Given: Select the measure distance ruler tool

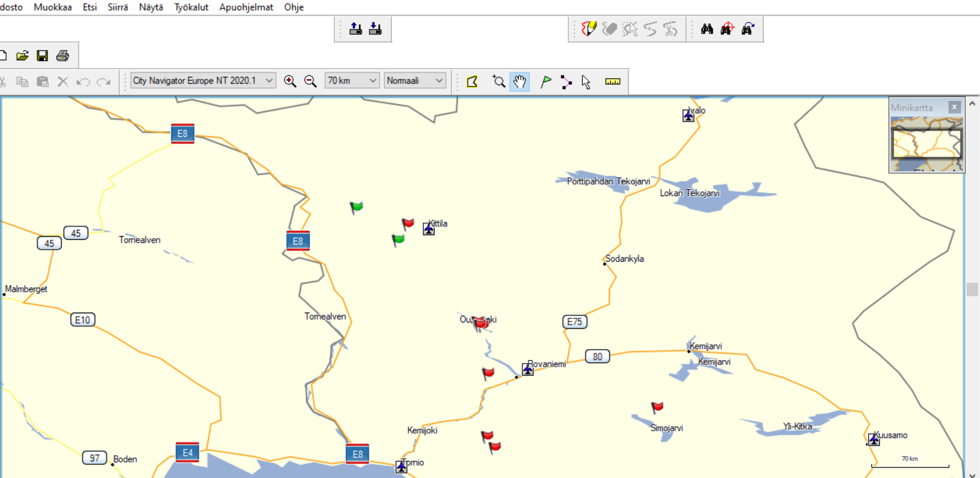Looking at the screenshot, I should pos(612,82).
